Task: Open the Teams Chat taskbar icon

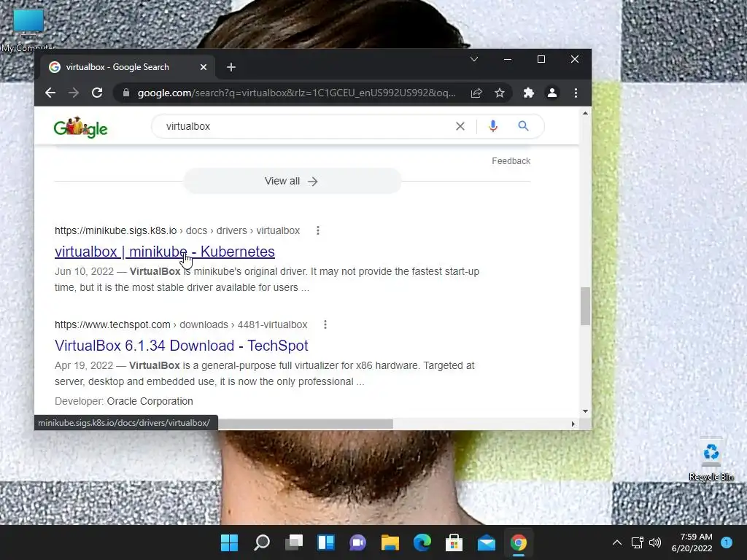Action: click(357, 542)
